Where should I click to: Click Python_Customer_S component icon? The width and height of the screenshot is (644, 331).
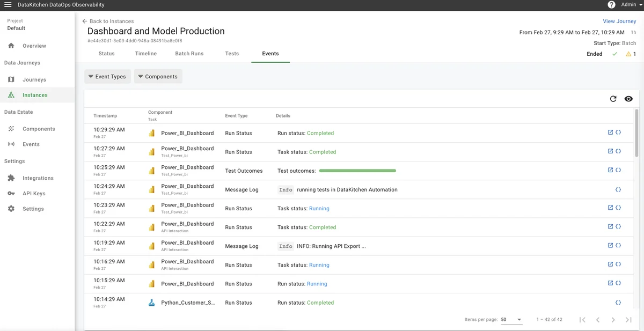coord(152,303)
